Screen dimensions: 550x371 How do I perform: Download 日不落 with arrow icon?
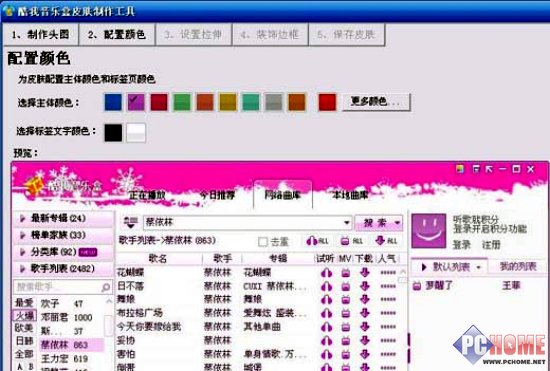(365, 286)
